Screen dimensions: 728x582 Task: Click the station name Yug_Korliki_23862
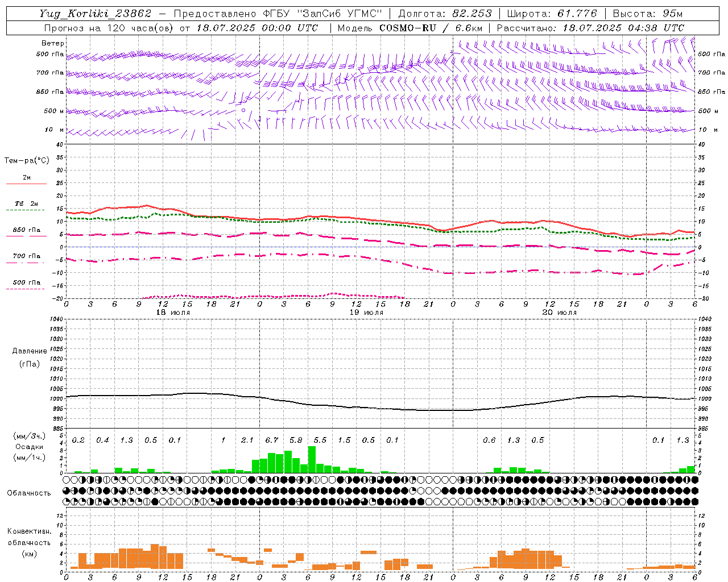pyautogui.click(x=96, y=14)
